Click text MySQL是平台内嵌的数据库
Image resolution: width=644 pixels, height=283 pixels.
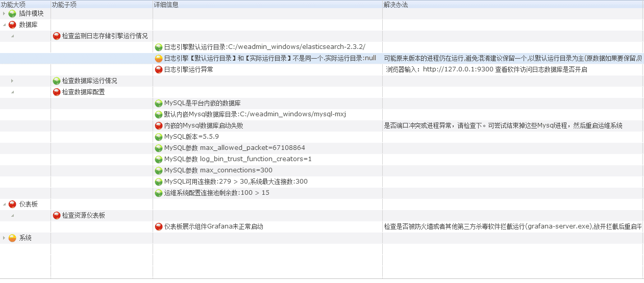202,104
